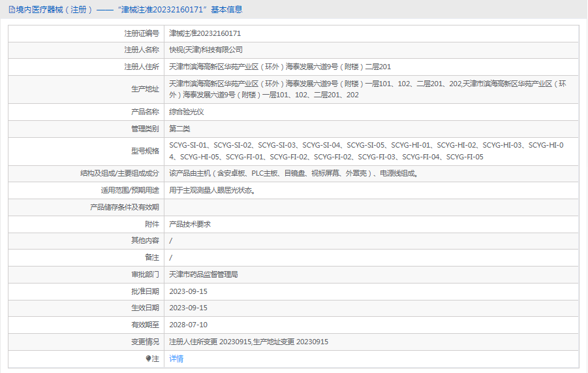Select the value 第二类
The image size is (588, 373).
pyautogui.click(x=179, y=129)
